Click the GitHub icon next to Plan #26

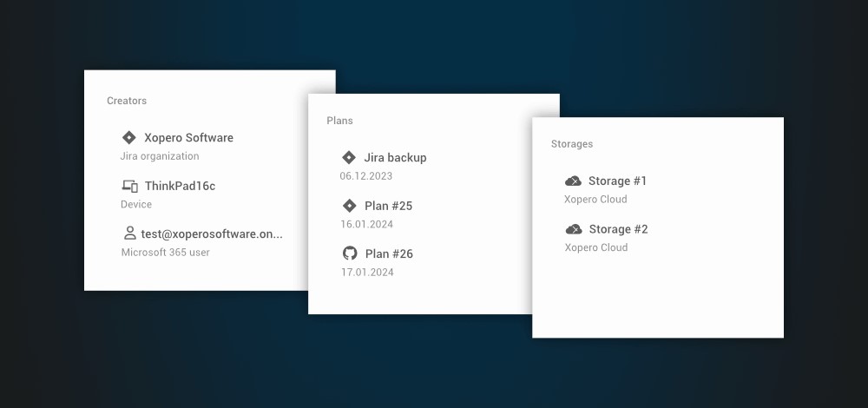tap(350, 253)
